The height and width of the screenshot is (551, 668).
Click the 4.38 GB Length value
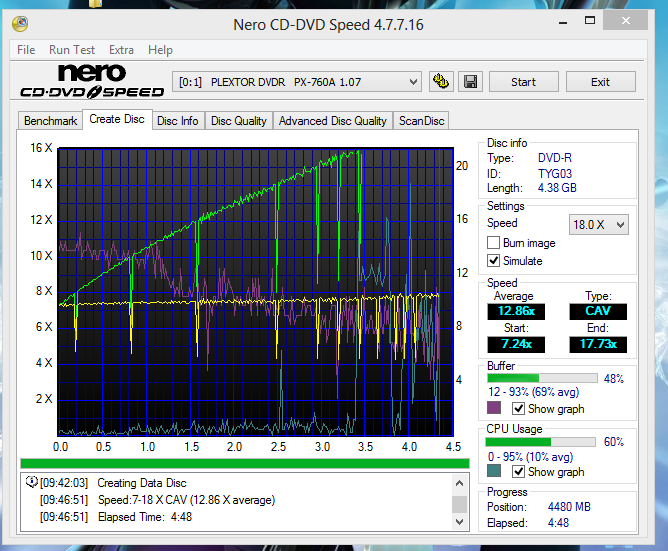pos(557,188)
